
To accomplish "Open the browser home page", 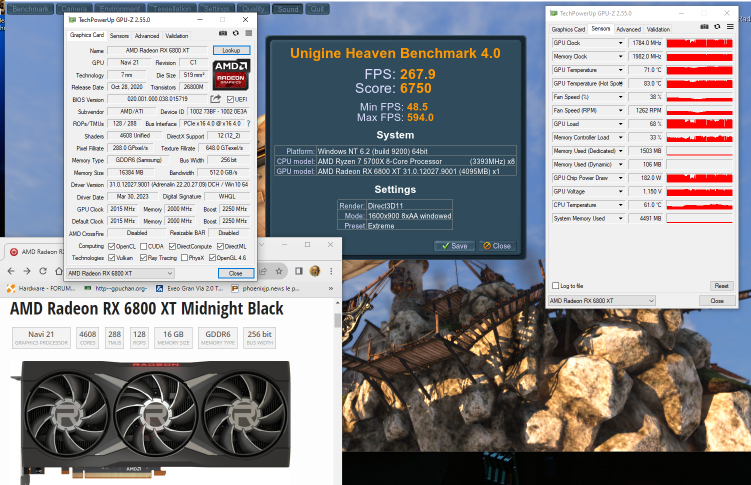I will pos(58,271).
